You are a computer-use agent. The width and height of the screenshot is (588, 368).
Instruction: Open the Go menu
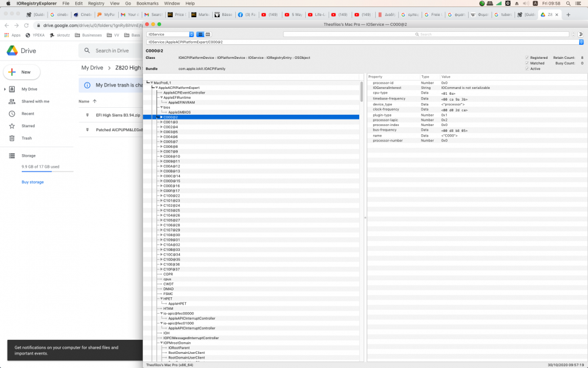pyautogui.click(x=128, y=4)
